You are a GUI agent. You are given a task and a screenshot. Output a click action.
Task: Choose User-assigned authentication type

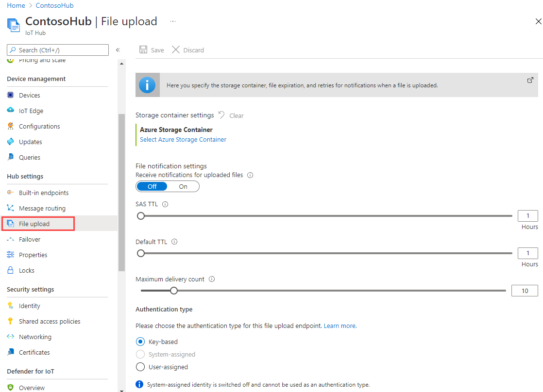140,367
